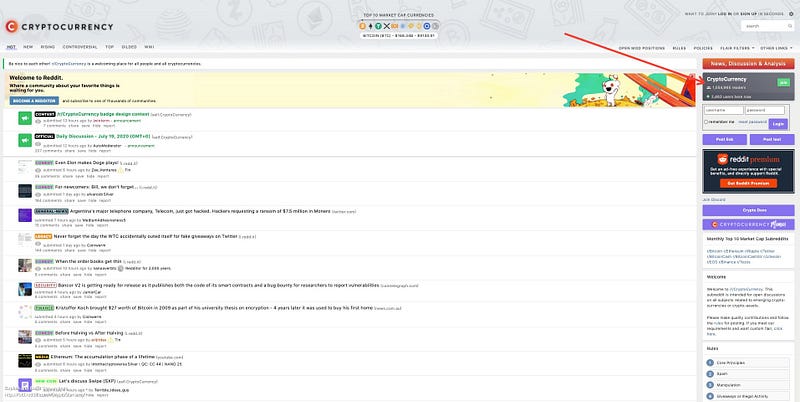Click the News, Discussion & Analysis button
Screen dimensions: 800x402
(748, 64)
